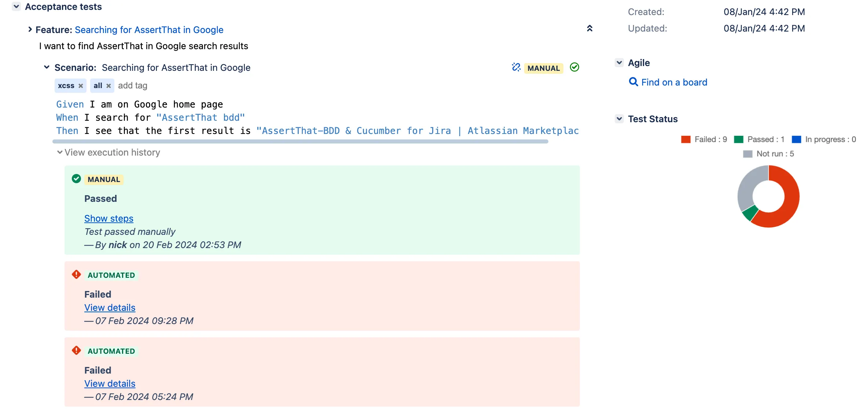The image size is (868, 411).
Task: Click the green Passed segment of the donut chart
Action: click(x=750, y=212)
